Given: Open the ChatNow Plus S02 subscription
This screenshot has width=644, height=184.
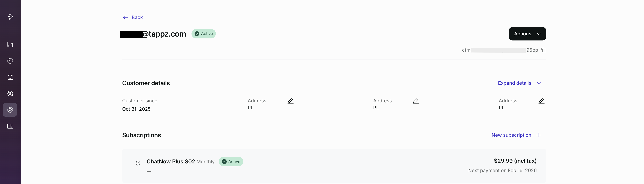Looking at the screenshot, I should [x=171, y=162].
